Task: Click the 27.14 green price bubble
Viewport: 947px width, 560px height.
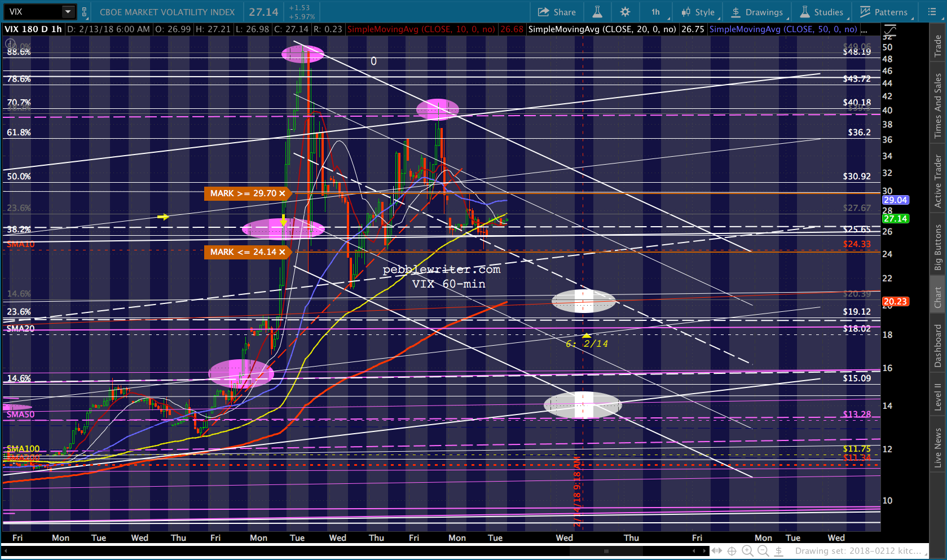Action: coord(895,219)
